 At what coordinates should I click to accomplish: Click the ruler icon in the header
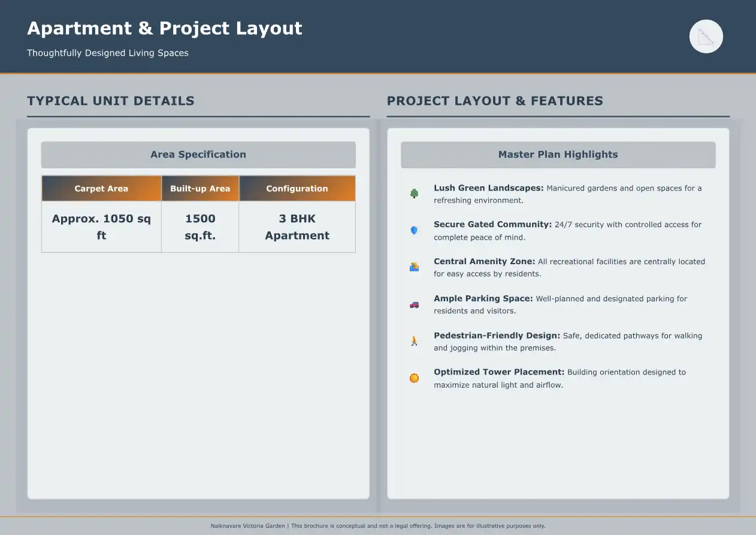point(706,37)
